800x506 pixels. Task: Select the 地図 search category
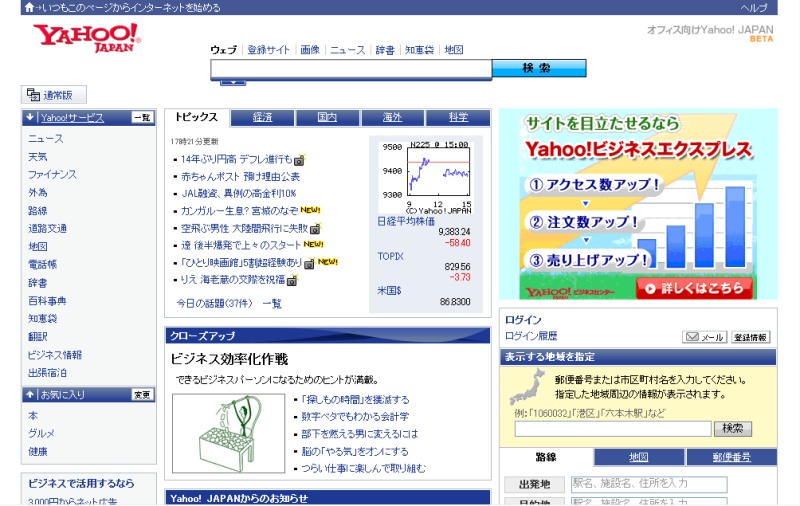coord(454,50)
